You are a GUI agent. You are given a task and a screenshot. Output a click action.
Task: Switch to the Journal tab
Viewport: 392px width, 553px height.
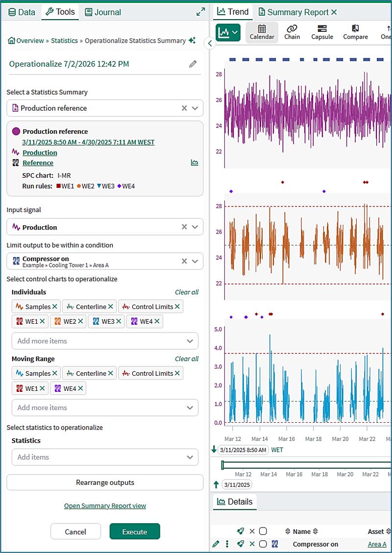(103, 12)
